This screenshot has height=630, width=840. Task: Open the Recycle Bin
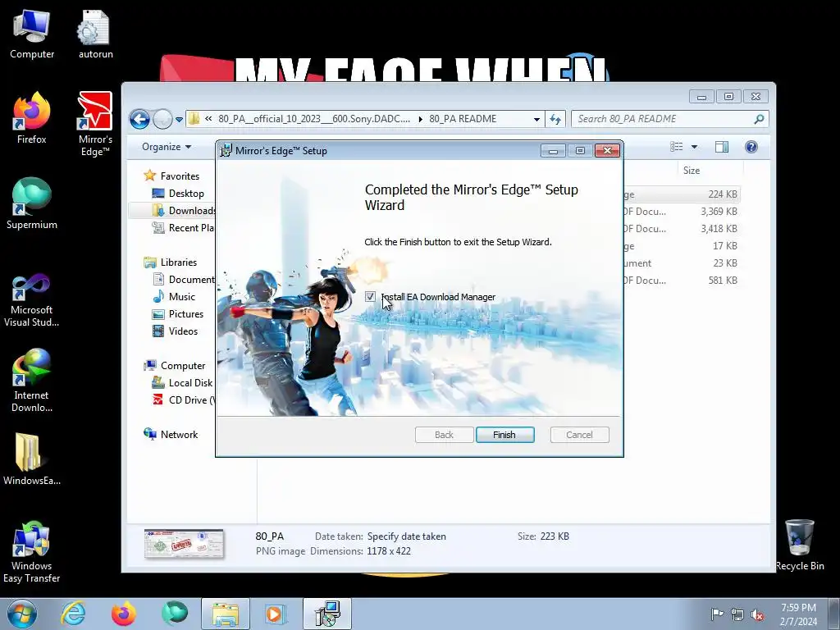799,546
